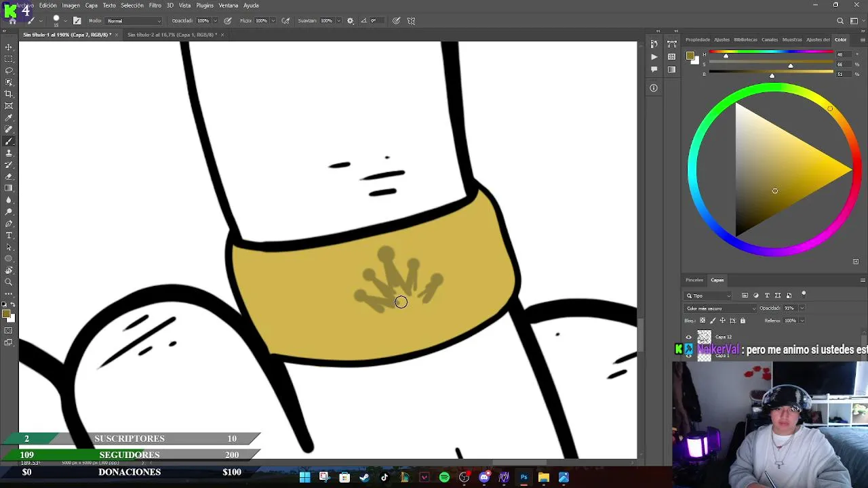The width and height of the screenshot is (868, 488).
Task: Open the Bibliotecas panel tab
Action: (x=746, y=39)
